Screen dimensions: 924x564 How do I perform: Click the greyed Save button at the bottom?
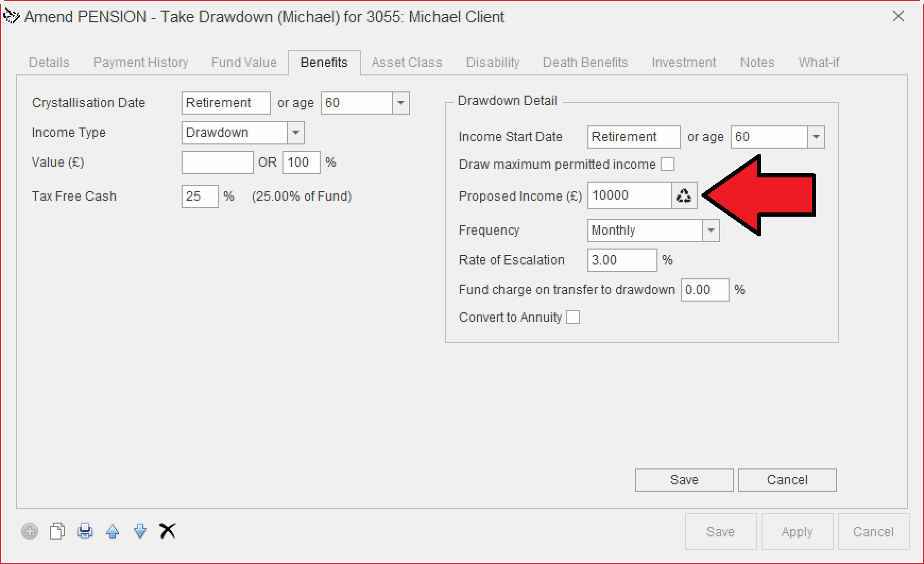pyautogui.click(x=721, y=532)
